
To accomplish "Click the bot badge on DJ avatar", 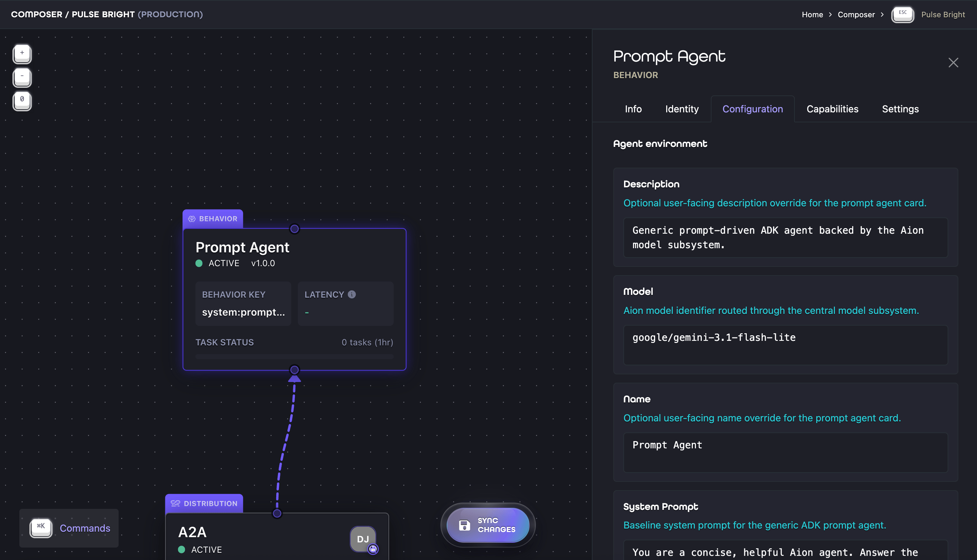I will [373, 549].
